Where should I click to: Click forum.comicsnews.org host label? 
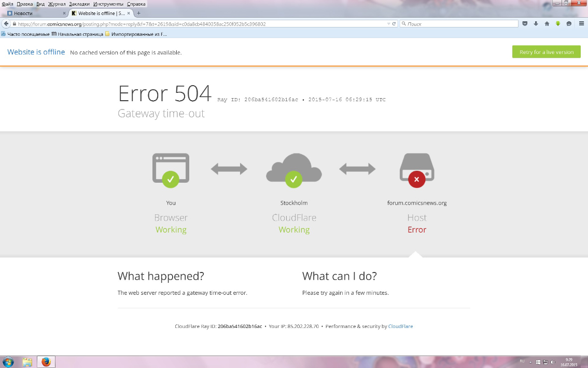pyautogui.click(x=417, y=203)
